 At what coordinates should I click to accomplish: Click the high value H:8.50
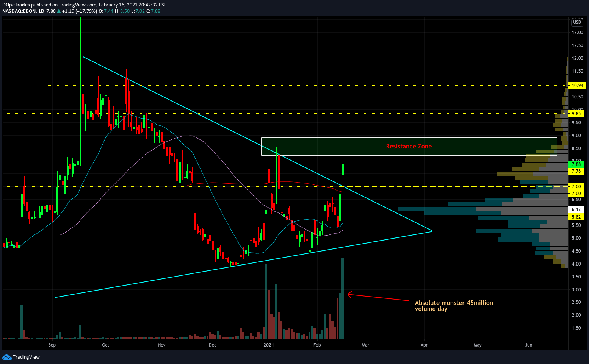(x=122, y=11)
